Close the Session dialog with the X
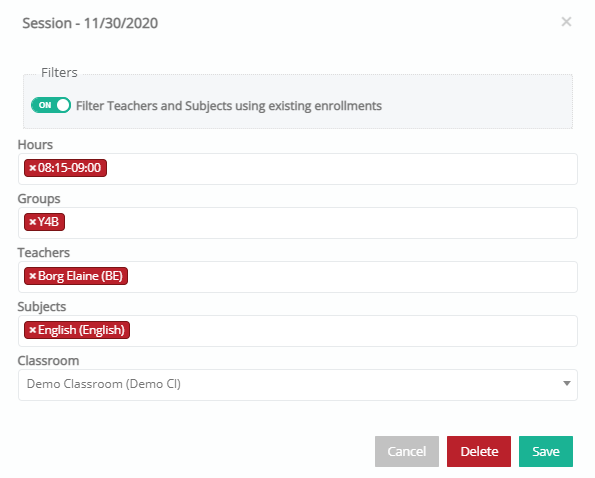The width and height of the screenshot is (595, 478). click(566, 22)
